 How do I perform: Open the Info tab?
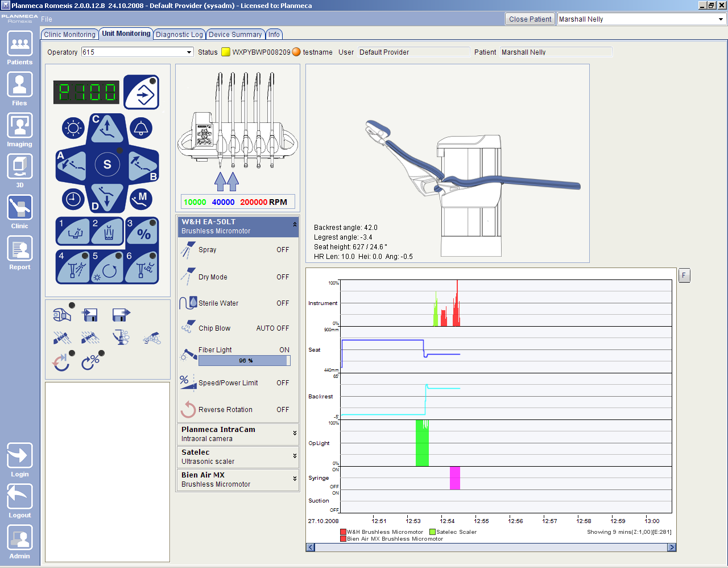point(274,35)
